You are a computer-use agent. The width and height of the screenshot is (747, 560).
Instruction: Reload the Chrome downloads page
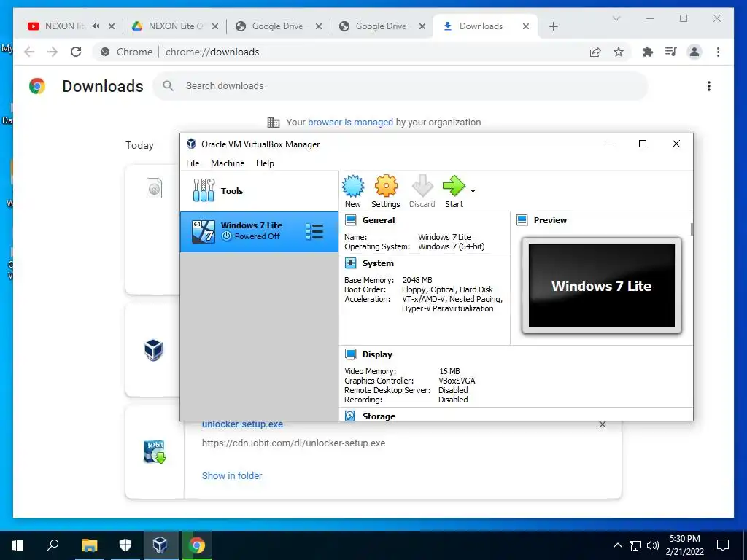pyautogui.click(x=76, y=52)
